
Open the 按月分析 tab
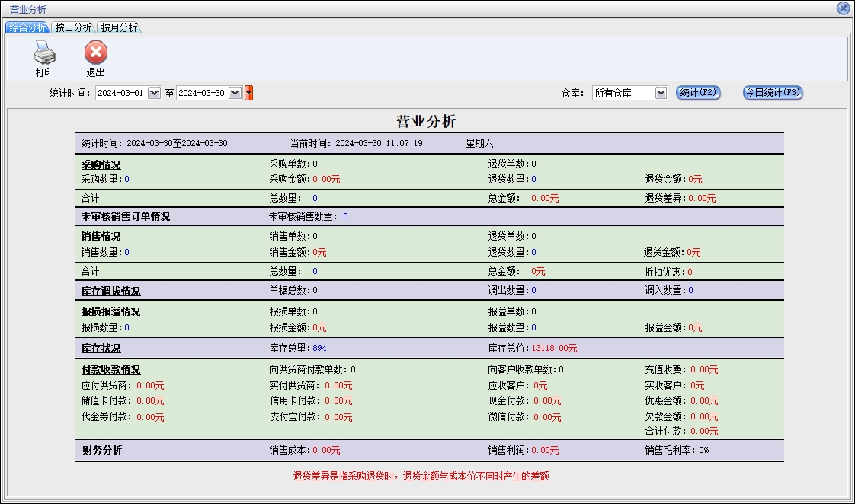(x=119, y=27)
